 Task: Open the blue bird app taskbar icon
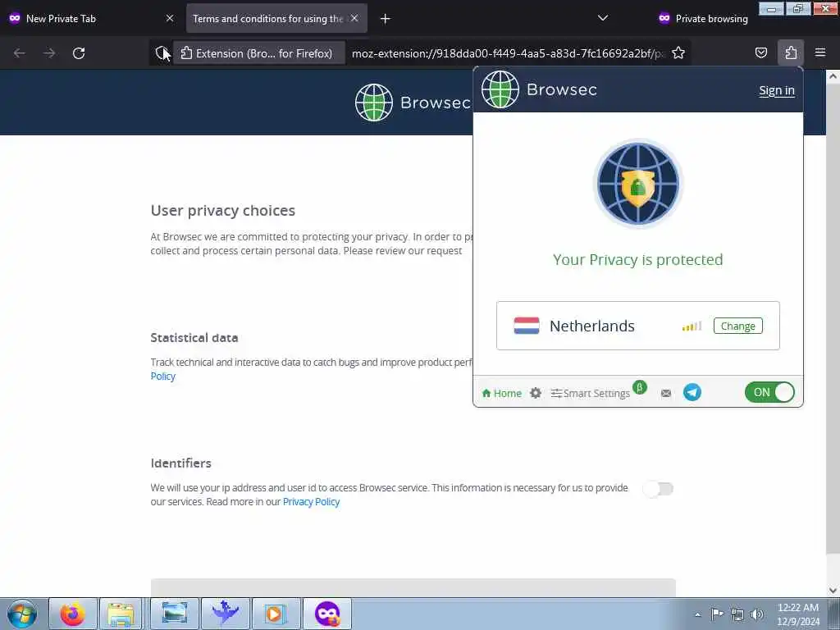click(225, 614)
